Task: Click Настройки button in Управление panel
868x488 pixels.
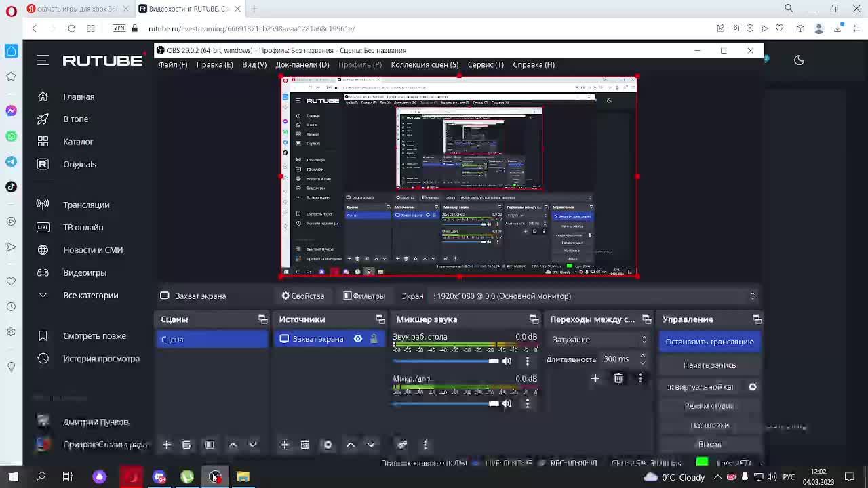Action: [x=709, y=426]
